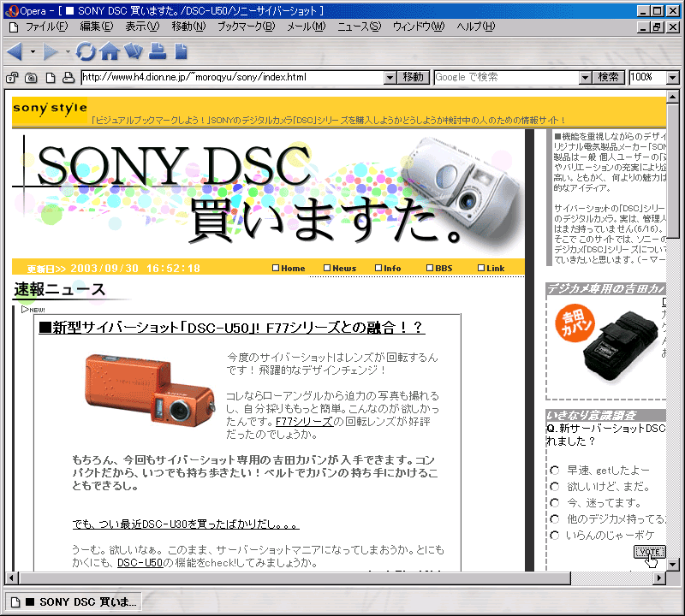Follow the でも、つい最近DSC-U30を買ったばかりだし link

(186, 524)
